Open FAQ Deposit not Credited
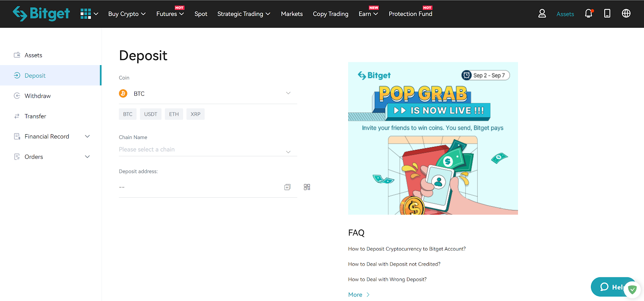644x301 pixels. [x=394, y=264]
